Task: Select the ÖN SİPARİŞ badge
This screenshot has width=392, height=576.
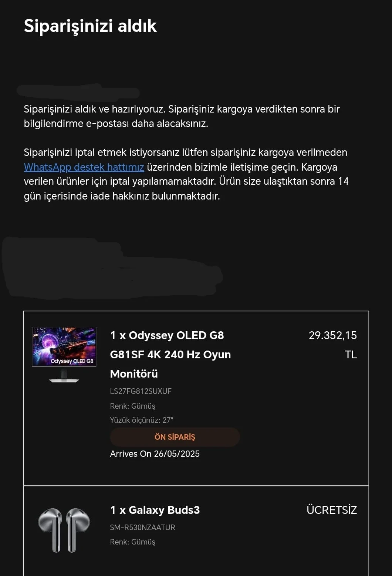Action: click(x=175, y=437)
